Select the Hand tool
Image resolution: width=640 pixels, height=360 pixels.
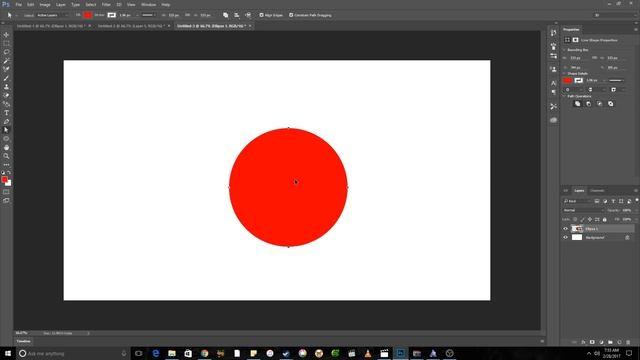pos(6,147)
